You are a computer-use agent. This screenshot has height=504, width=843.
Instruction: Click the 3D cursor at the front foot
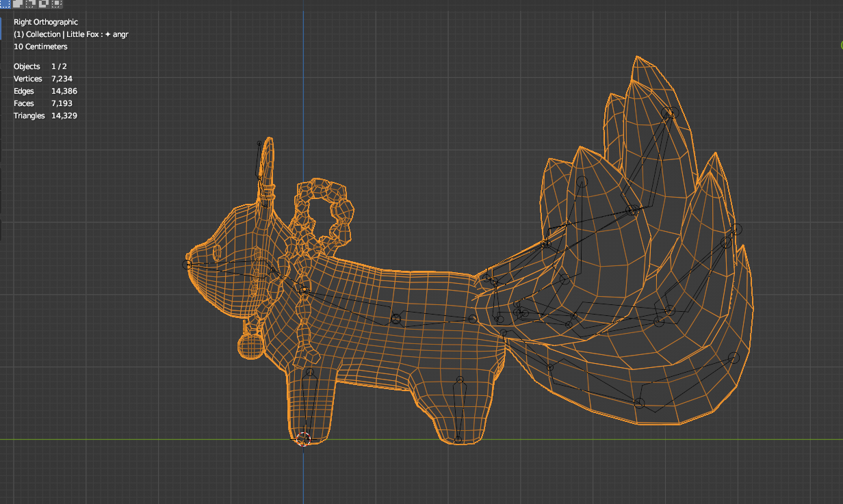tap(304, 438)
